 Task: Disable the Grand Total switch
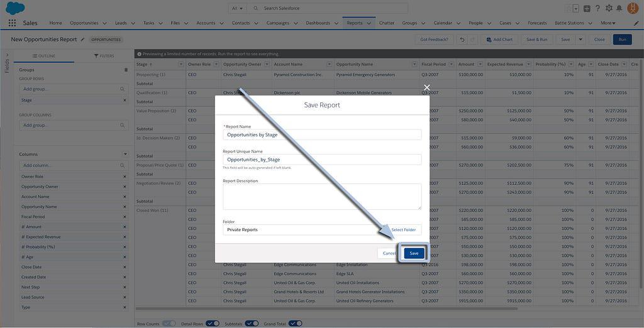click(295, 324)
